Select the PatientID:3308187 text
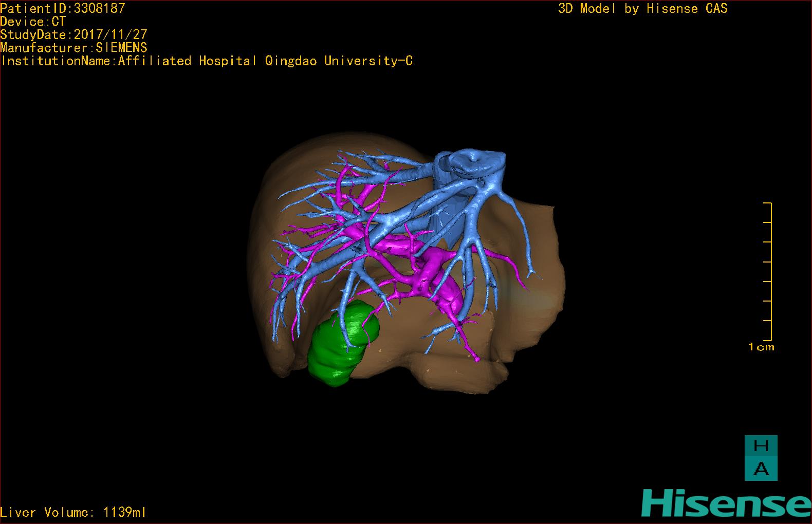This screenshot has width=812, height=524. (x=63, y=8)
